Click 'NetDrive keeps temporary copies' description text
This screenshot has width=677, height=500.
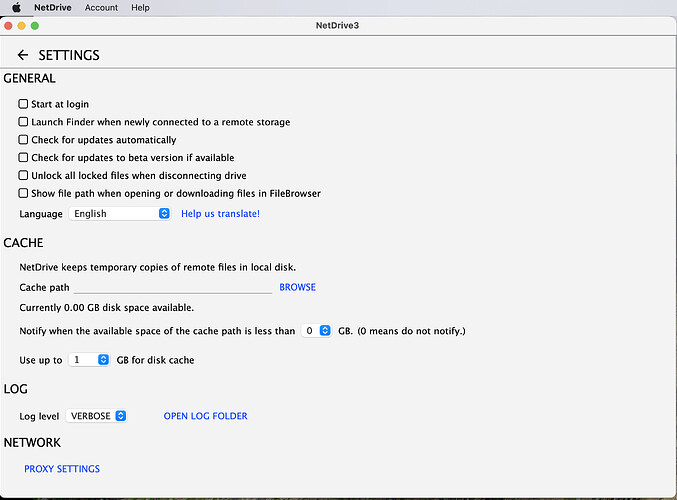(x=158, y=267)
